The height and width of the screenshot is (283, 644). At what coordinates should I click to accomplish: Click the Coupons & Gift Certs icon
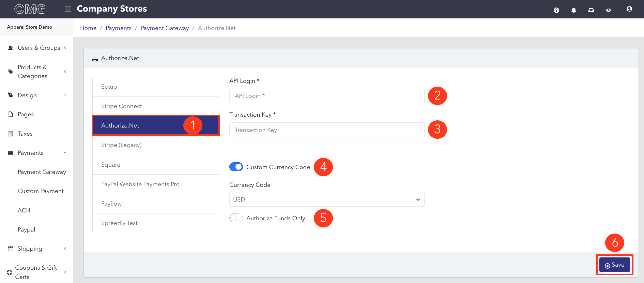coord(9,272)
